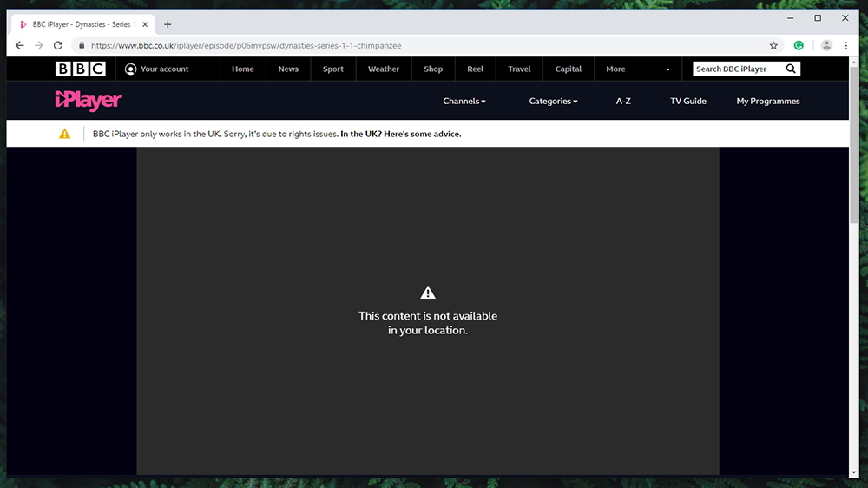Open the Sport section
This screenshot has height=488, width=868.
pos(333,69)
